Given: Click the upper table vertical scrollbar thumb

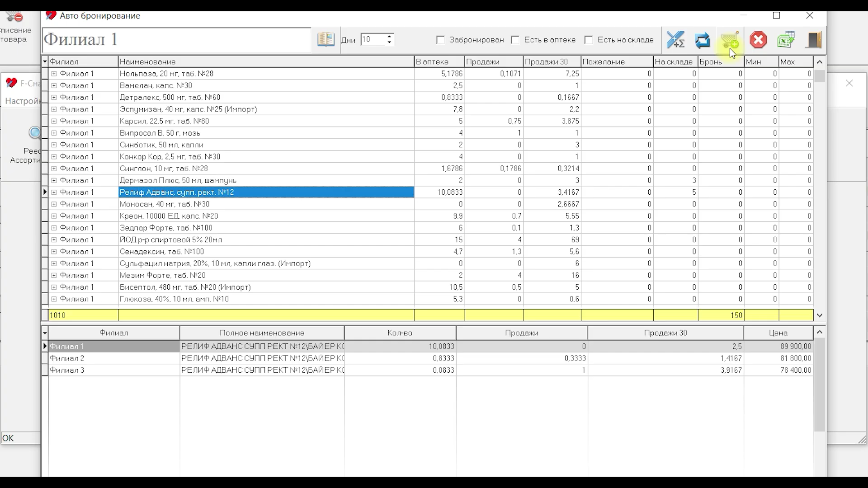Looking at the screenshot, I should (x=820, y=76).
